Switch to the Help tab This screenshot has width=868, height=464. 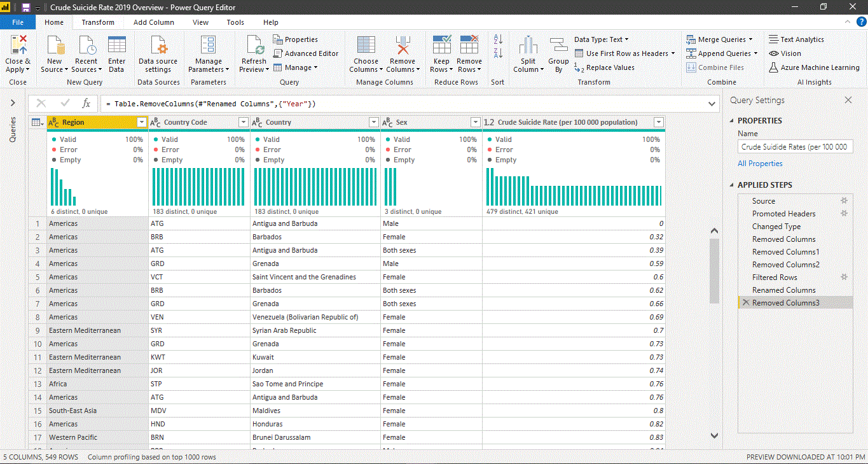pyautogui.click(x=271, y=22)
